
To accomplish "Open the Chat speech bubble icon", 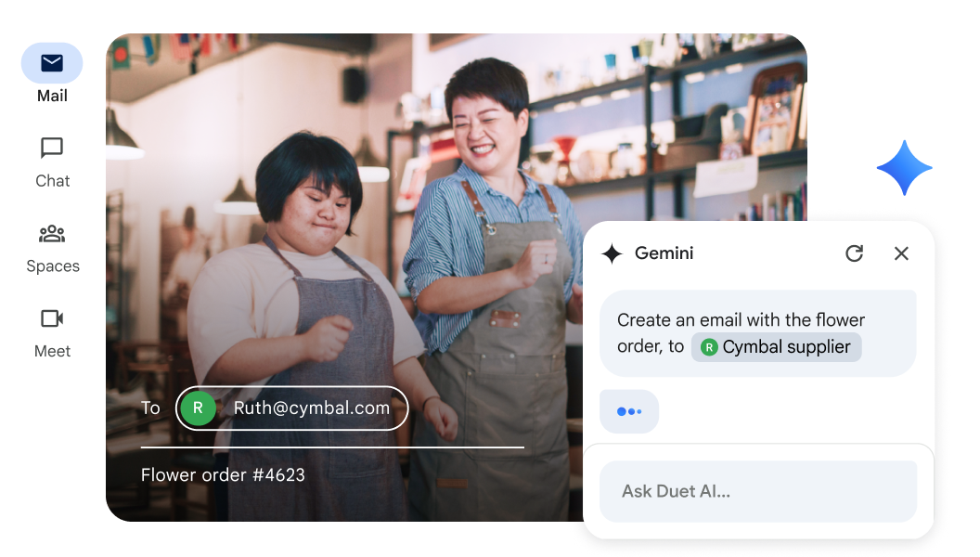I will click(52, 149).
